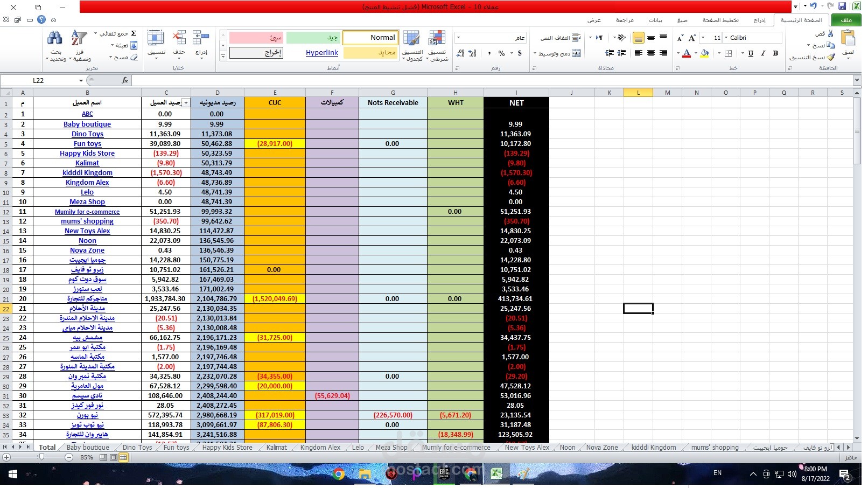This screenshot has height=488, width=868.
Task: Click the Paste clipboard icon
Action: tap(848, 39)
